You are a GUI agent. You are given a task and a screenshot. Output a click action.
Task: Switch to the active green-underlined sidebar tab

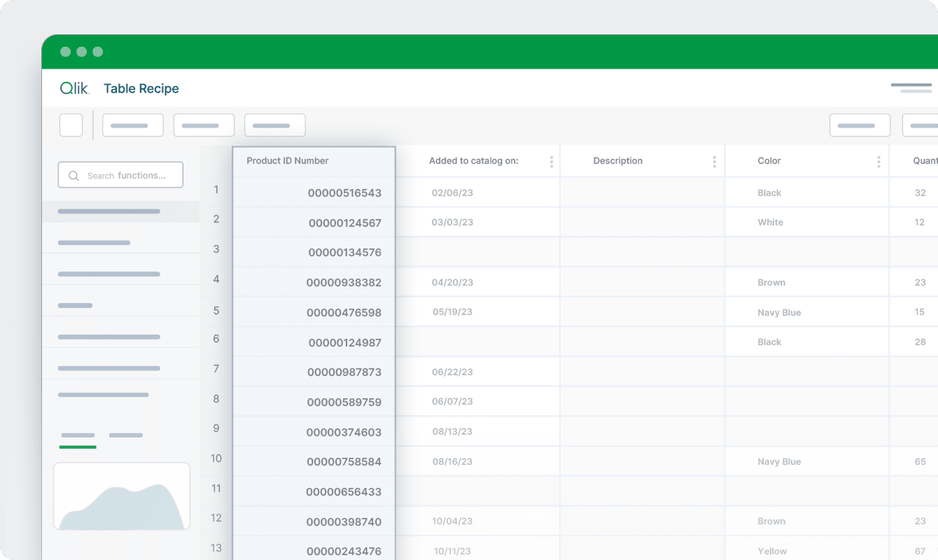pos(77,435)
